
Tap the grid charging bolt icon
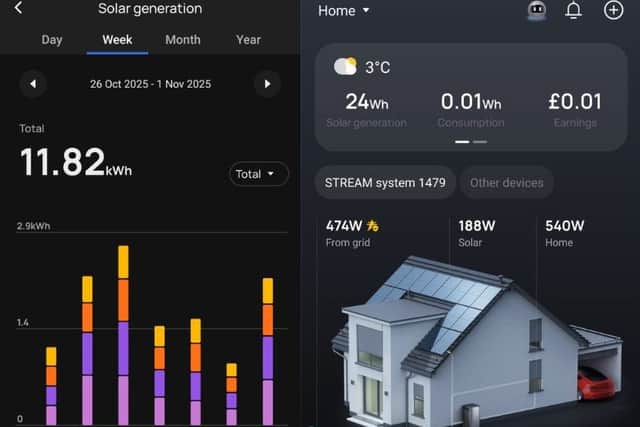tap(373, 225)
